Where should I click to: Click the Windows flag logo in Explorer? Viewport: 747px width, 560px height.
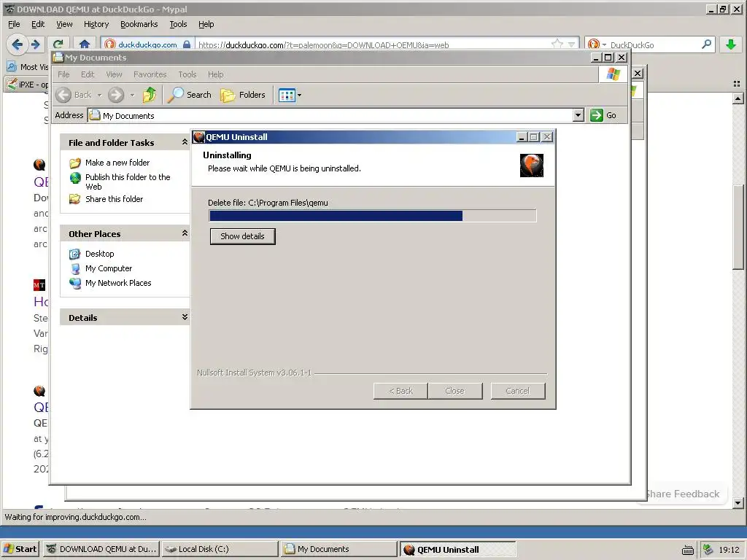pos(613,74)
